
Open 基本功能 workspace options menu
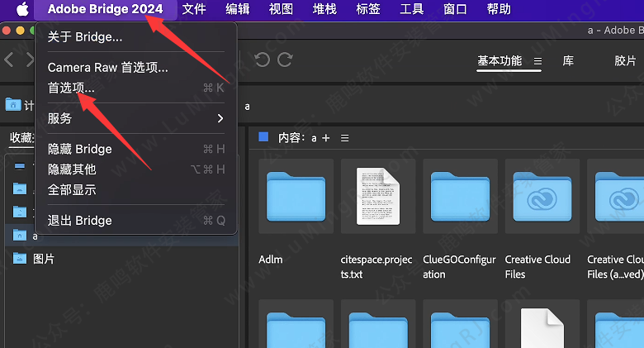pyautogui.click(x=537, y=61)
